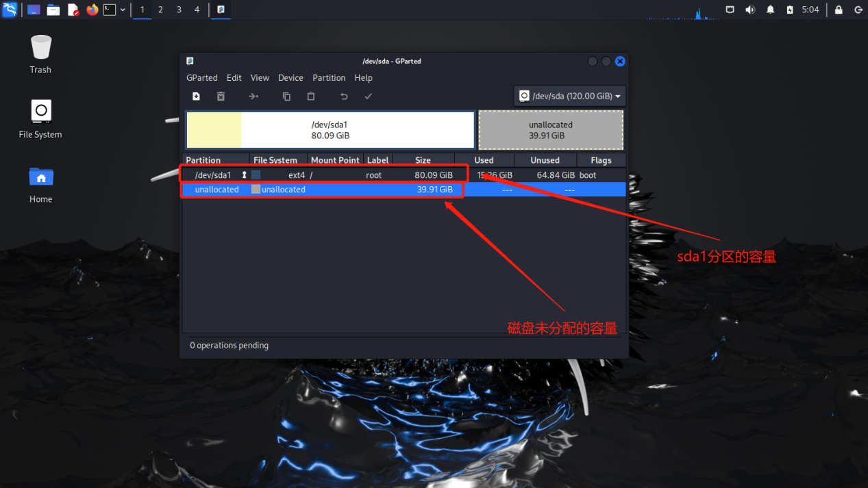The width and height of the screenshot is (868, 488).
Task: Click the Label column header
Action: (377, 160)
